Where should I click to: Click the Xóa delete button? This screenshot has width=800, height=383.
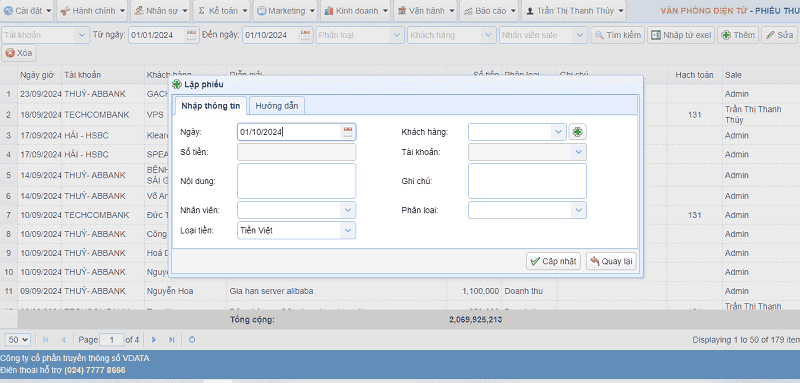19,53
